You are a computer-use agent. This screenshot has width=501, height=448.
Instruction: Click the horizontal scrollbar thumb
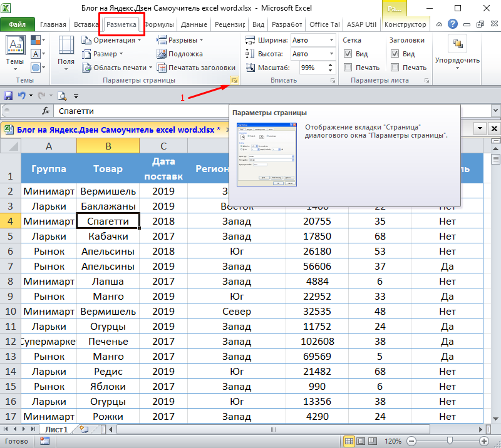[273, 429]
